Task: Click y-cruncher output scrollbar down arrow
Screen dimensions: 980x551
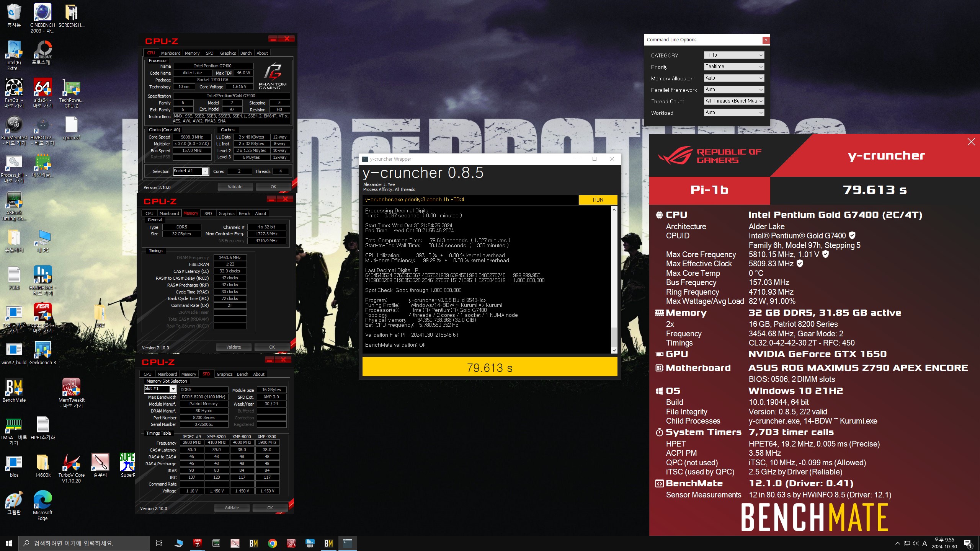Action: [x=614, y=350]
